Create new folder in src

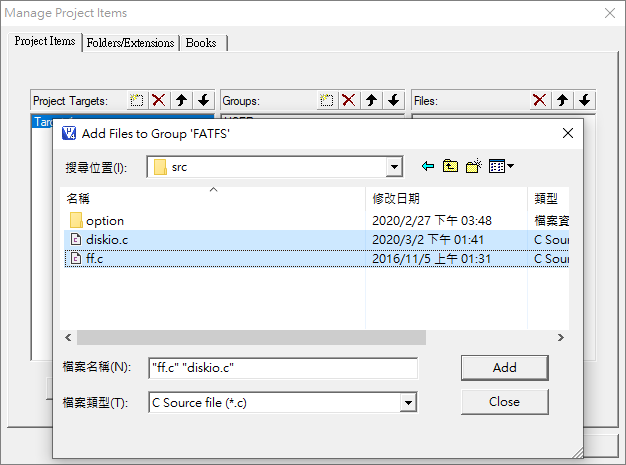(x=473, y=166)
